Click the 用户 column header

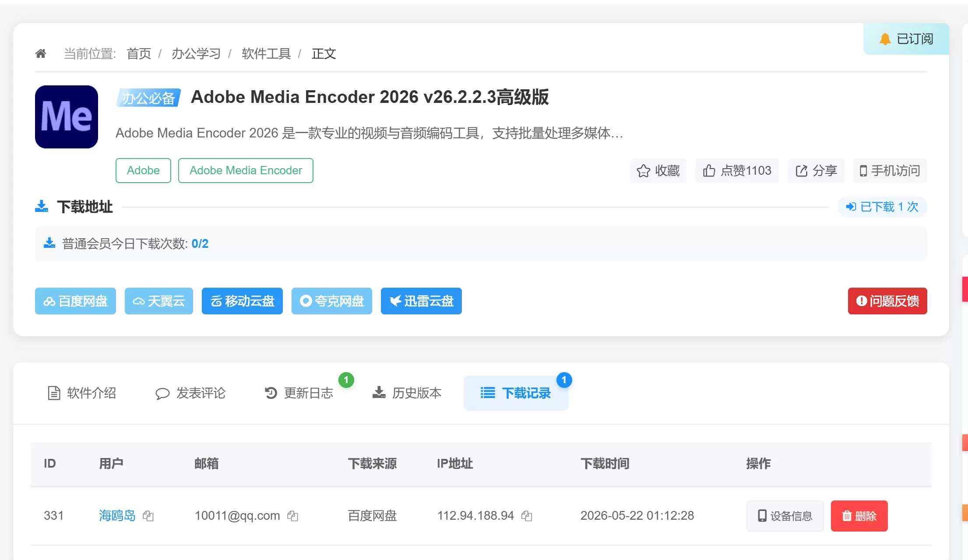point(111,464)
